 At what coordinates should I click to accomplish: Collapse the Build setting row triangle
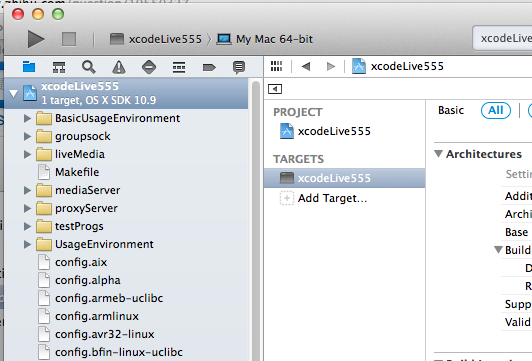[498, 250]
